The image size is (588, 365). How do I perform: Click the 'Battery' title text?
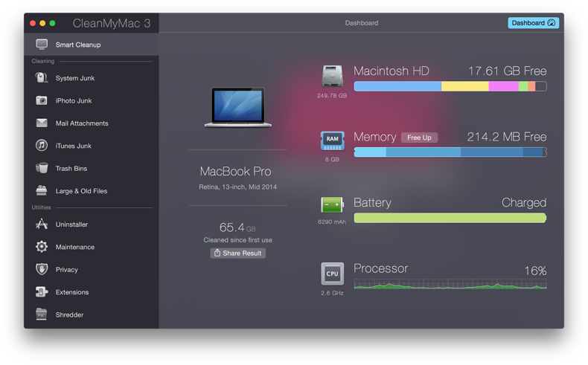coord(372,202)
